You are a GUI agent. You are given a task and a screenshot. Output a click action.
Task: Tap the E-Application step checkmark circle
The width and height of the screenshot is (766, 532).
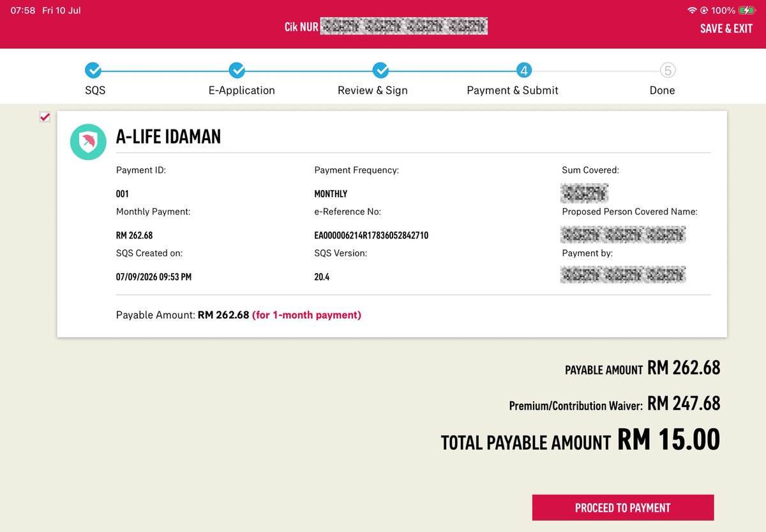click(x=237, y=70)
